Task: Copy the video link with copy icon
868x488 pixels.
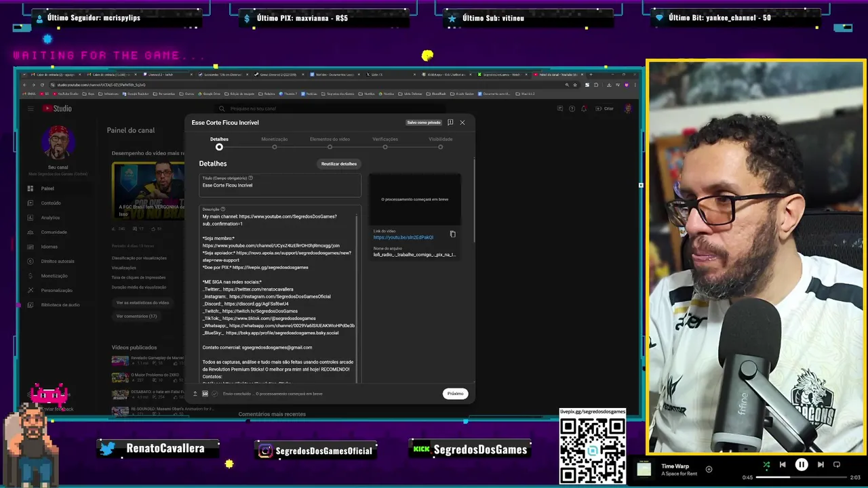Action: (453, 235)
